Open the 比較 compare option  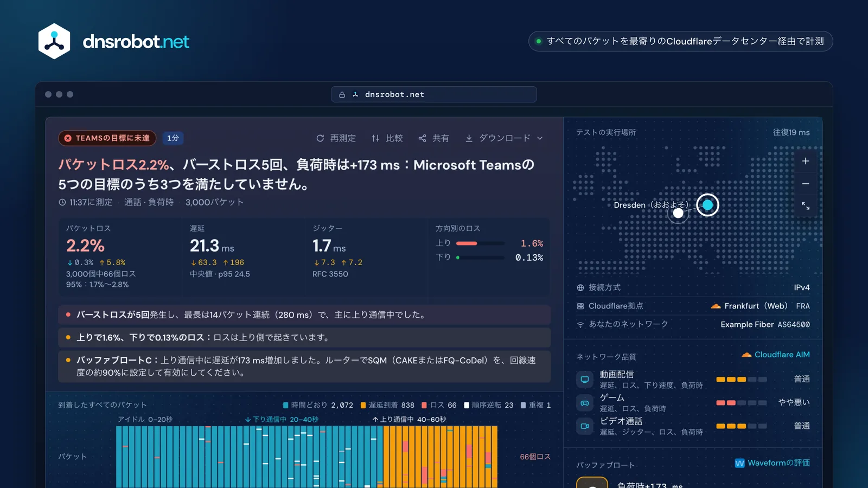point(387,138)
